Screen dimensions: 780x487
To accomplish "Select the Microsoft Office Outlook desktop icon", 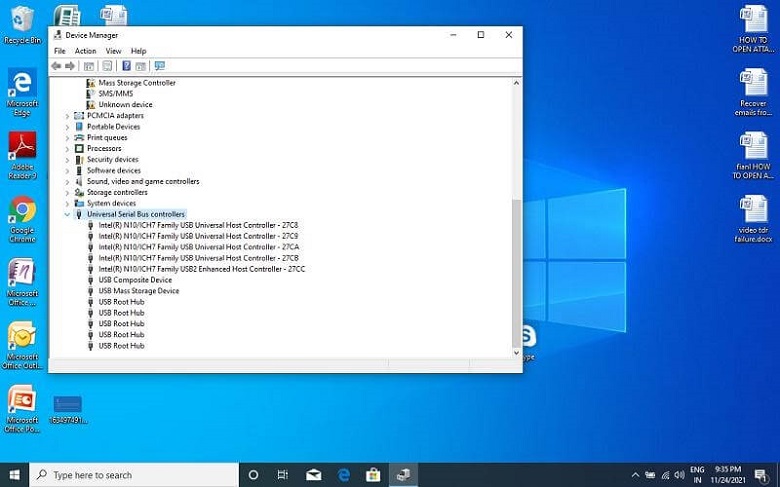I will pyautogui.click(x=22, y=345).
